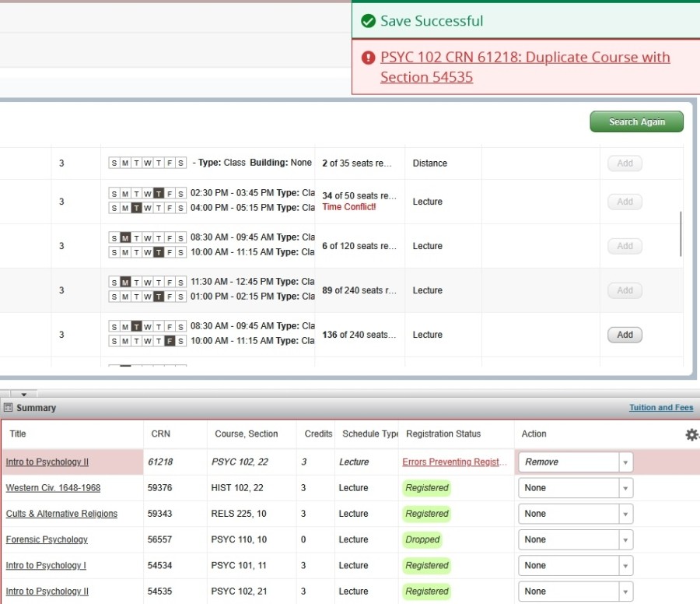Image resolution: width=700 pixels, height=604 pixels.
Task: Click the Summary panel grid icon
Action: click(8, 408)
